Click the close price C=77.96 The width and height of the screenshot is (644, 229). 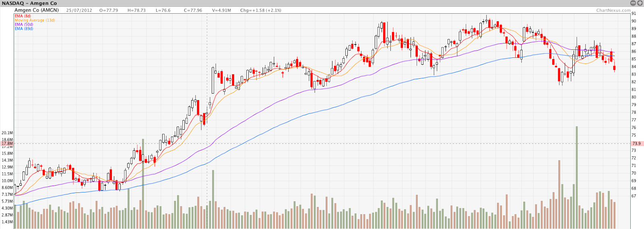click(193, 10)
